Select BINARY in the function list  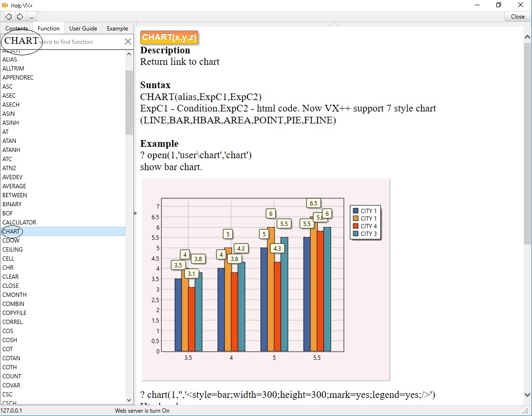(x=12, y=204)
